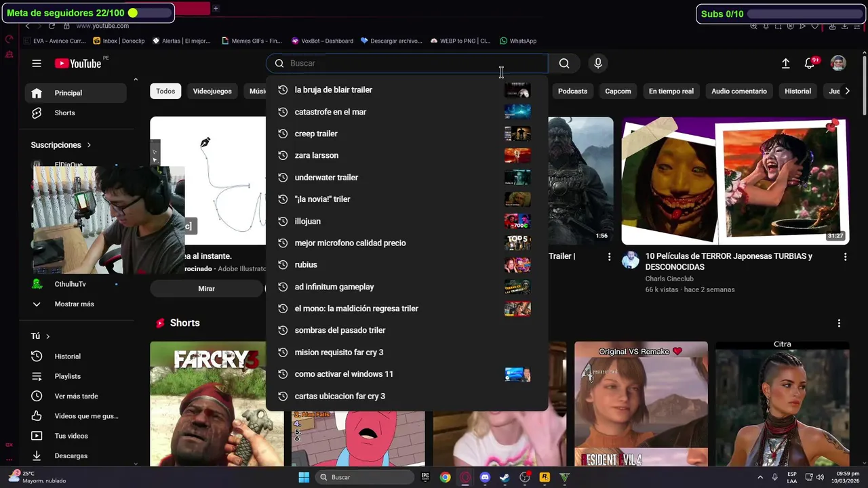Open Ver más tarde list
The height and width of the screenshot is (488, 868).
pyautogui.click(x=75, y=396)
